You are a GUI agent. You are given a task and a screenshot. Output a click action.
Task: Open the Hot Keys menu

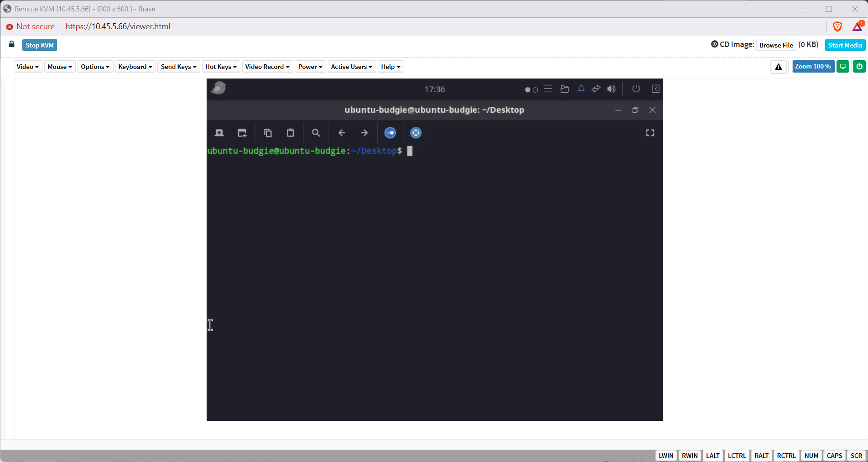221,67
